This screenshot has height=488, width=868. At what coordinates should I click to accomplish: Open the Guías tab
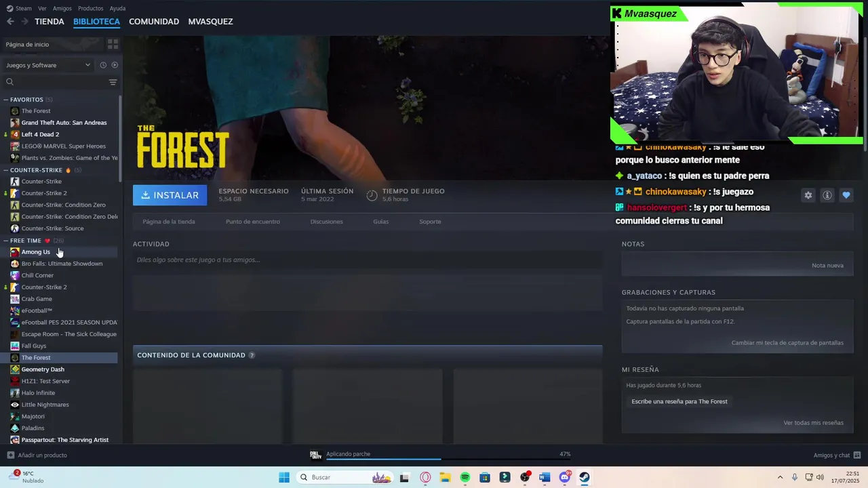point(380,222)
